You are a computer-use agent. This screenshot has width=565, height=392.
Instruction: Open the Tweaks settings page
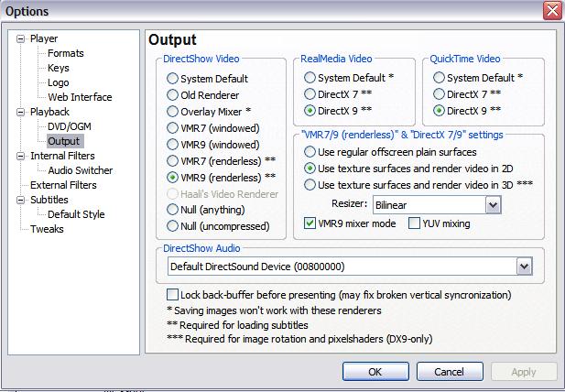47,229
